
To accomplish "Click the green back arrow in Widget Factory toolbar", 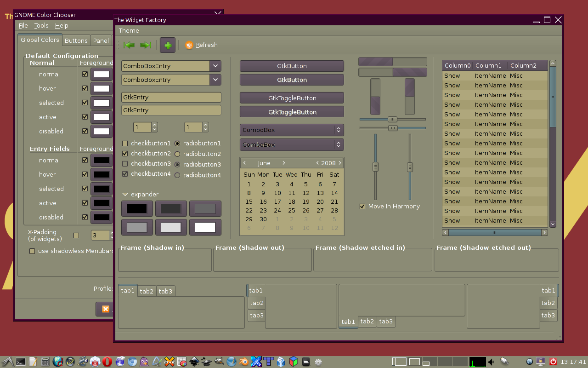I will point(129,45).
